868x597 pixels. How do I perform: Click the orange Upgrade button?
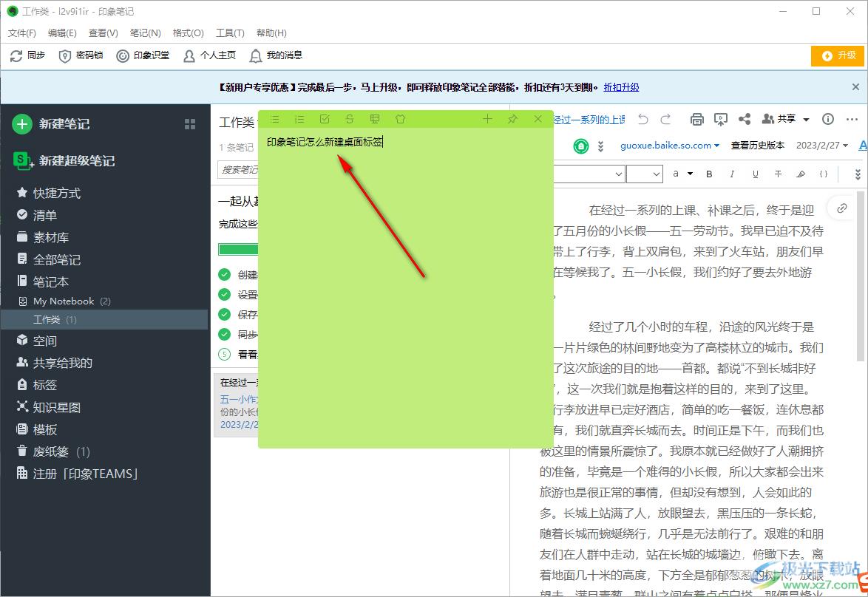point(838,56)
